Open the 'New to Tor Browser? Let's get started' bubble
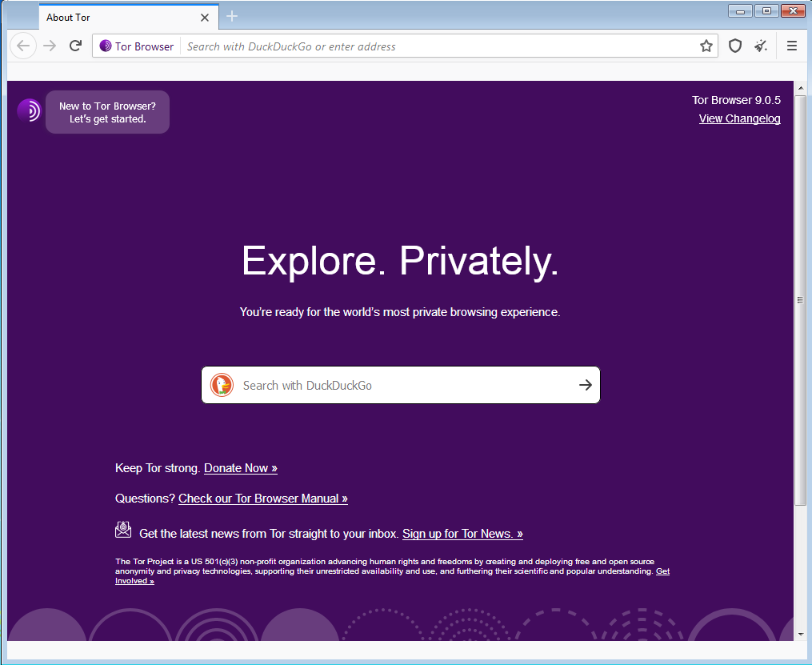Viewport: 812px width, 665px height. (108, 112)
